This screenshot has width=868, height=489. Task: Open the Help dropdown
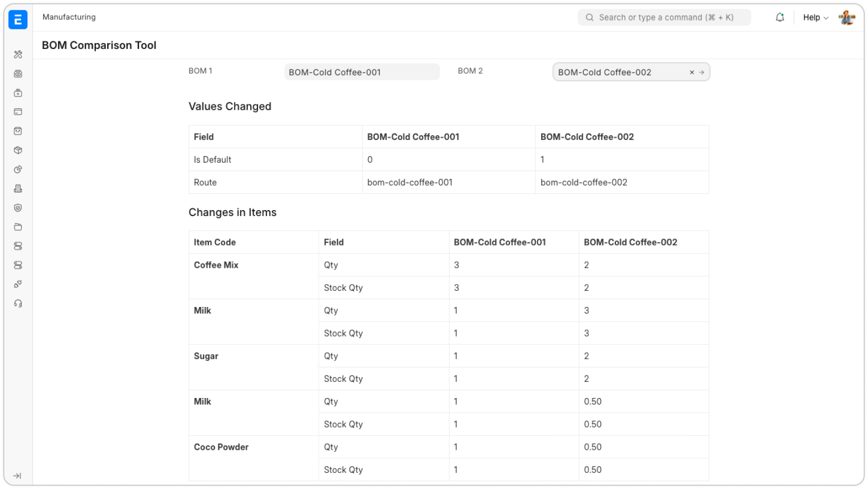point(816,18)
